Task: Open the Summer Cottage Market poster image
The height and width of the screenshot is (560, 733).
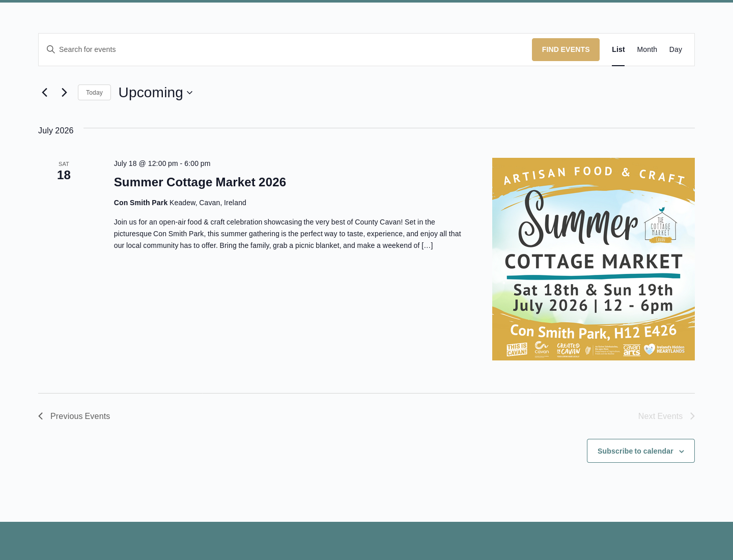Action: click(594, 259)
